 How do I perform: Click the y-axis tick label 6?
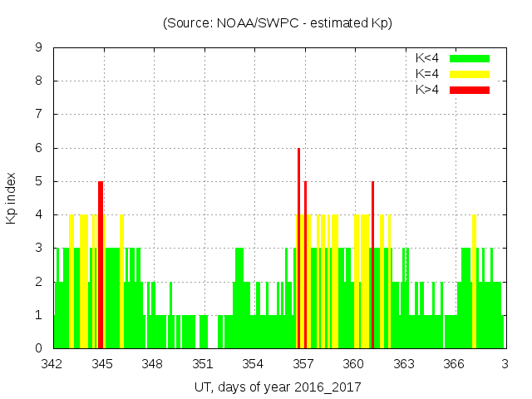(39, 148)
